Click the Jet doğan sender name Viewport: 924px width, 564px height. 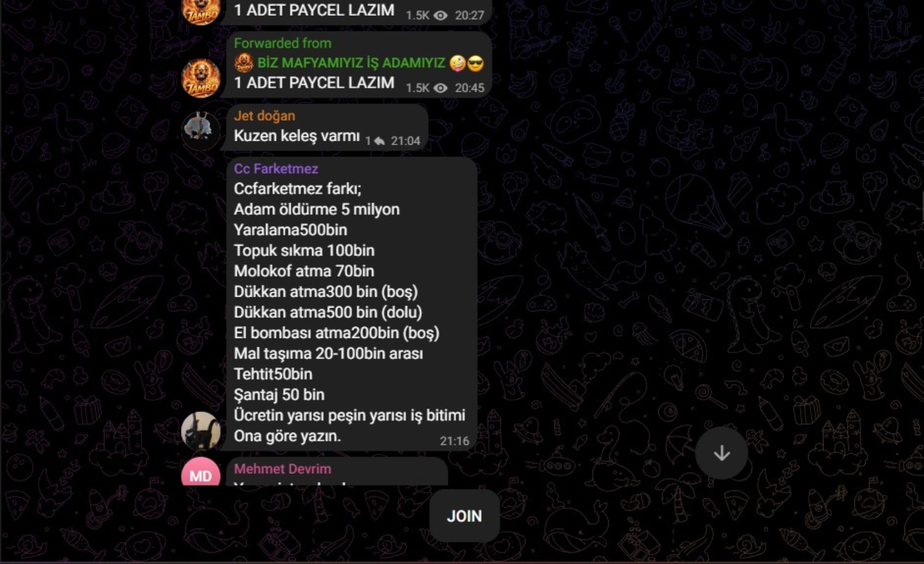pos(265,116)
